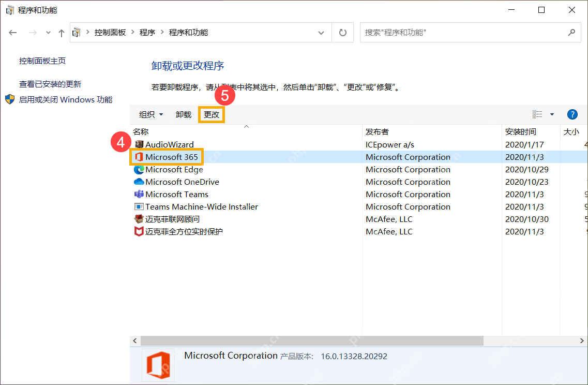Select the 程序和功能 breadcrumb
This screenshot has height=385, width=588.
click(188, 33)
